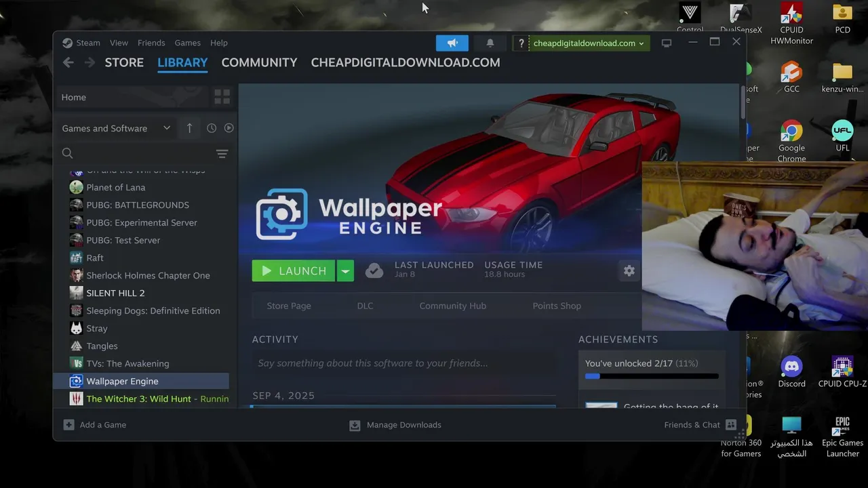Go forward with the right arrow

pos(90,62)
